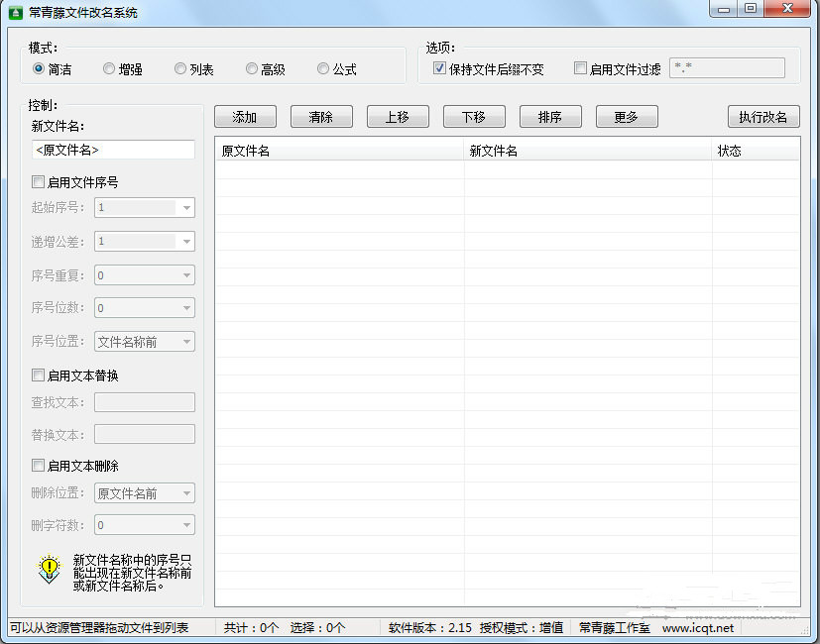Enable 启用文件过滤 filter option

point(580,67)
